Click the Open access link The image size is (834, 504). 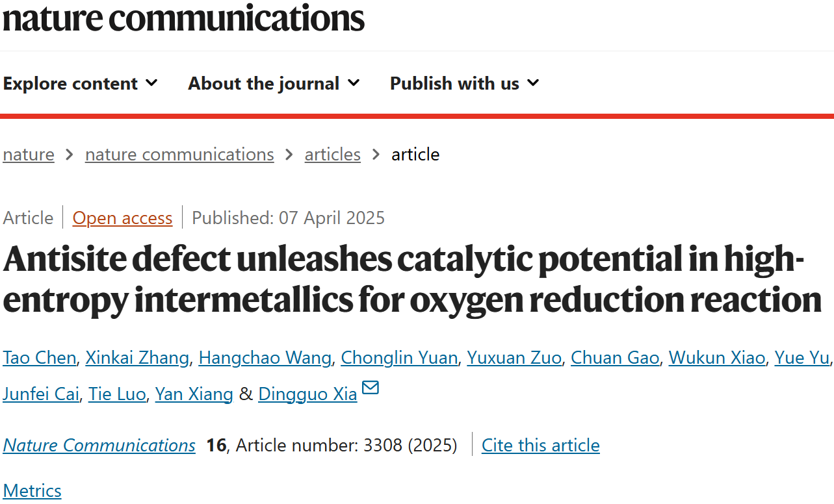click(x=122, y=218)
